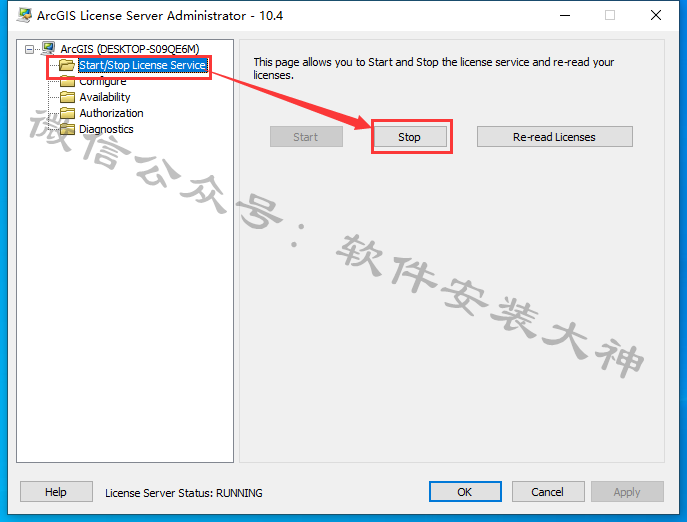Click the app icon in the title bar
This screenshot has height=522, width=687.
(24, 15)
